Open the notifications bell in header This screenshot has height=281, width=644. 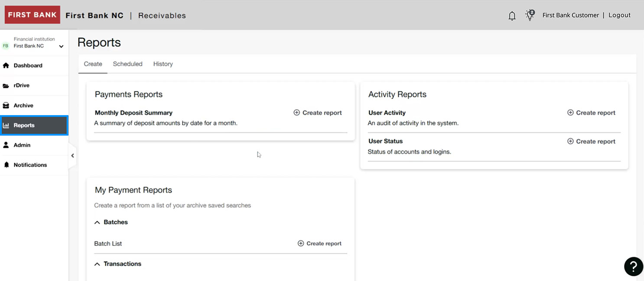(x=512, y=16)
